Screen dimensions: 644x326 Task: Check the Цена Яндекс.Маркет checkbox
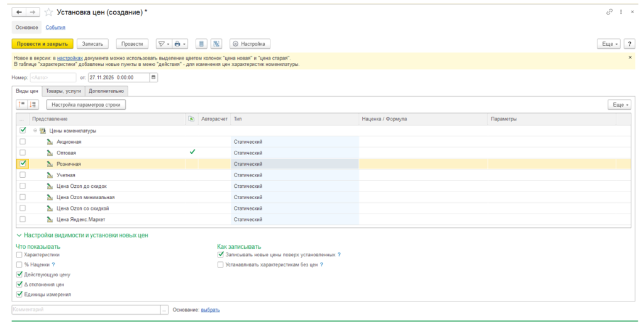click(23, 219)
